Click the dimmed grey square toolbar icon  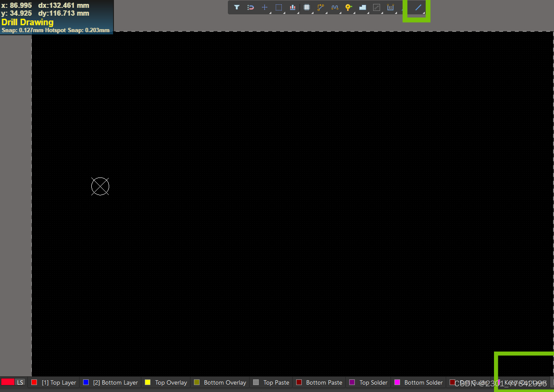[x=377, y=7]
